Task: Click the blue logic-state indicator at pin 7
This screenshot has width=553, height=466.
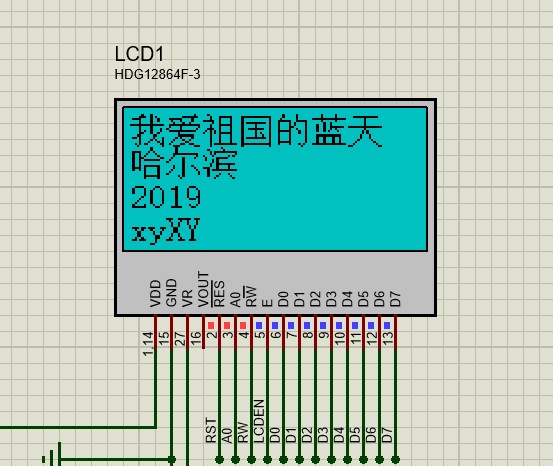Action: (291, 325)
